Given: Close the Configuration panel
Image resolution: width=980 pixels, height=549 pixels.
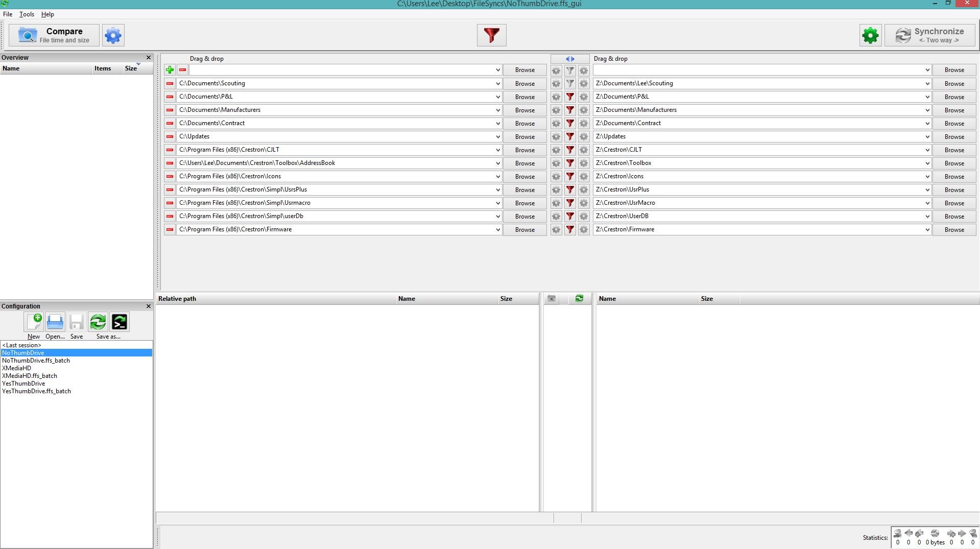Looking at the screenshot, I should (x=149, y=306).
